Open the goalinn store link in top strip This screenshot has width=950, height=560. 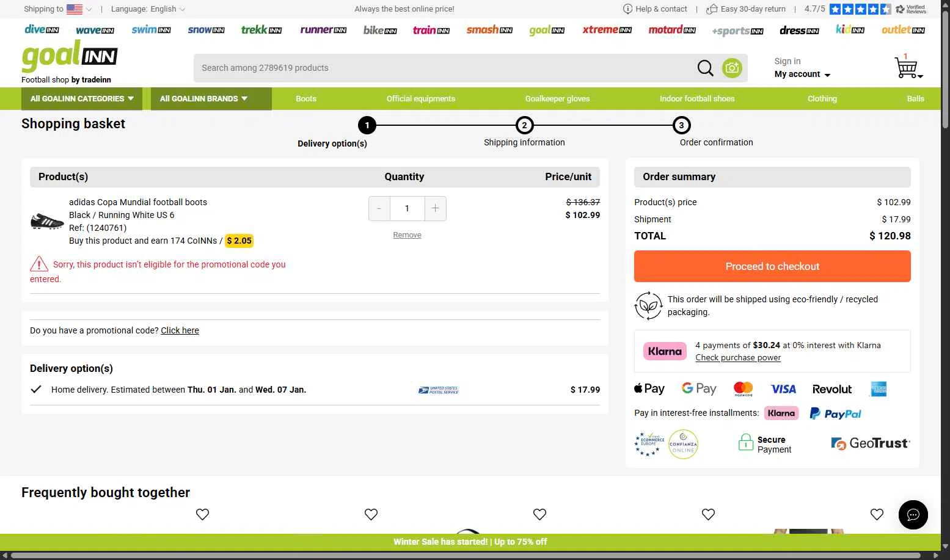[547, 30]
